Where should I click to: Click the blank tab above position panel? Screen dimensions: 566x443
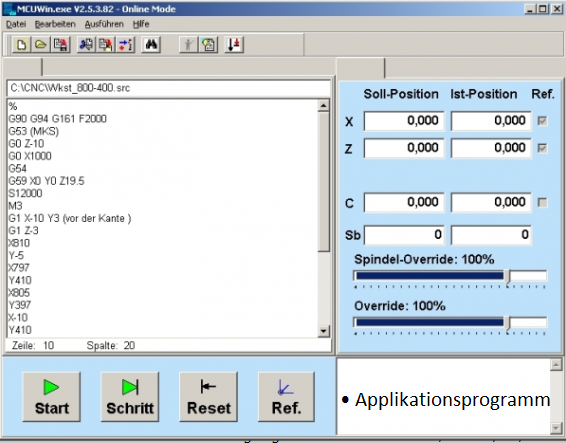tap(361, 68)
